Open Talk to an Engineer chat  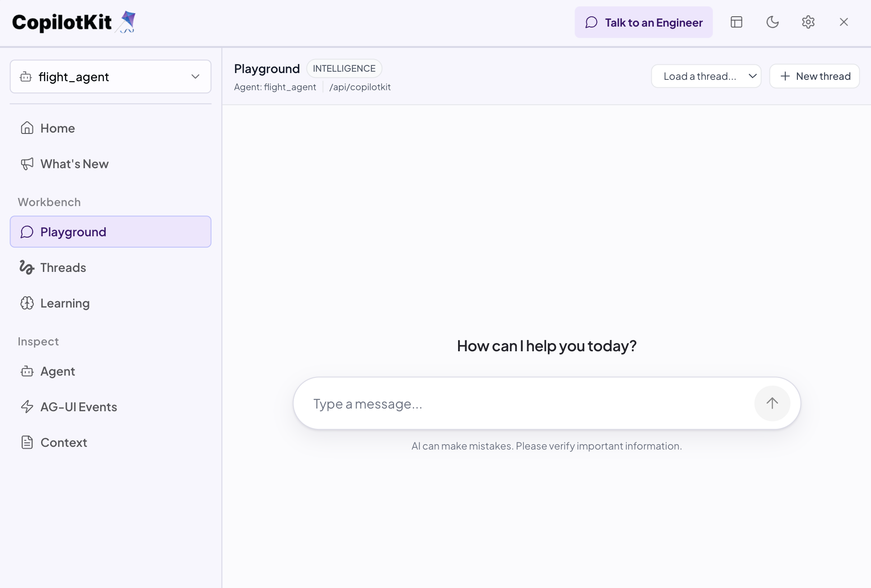[644, 22]
